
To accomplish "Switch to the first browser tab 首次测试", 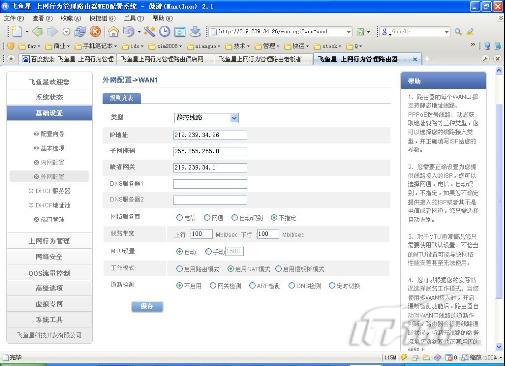I will 68,59.
